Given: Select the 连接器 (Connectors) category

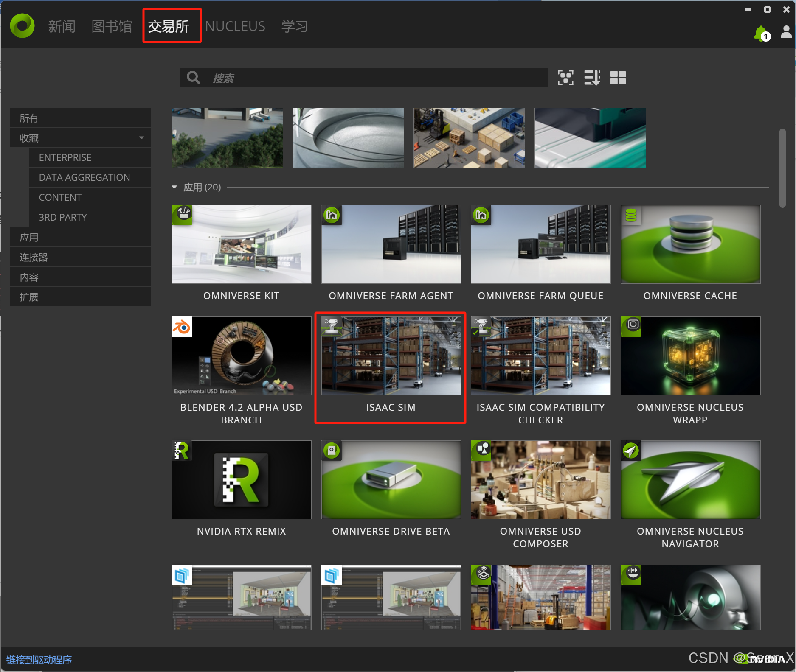Looking at the screenshot, I should coord(81,258).
